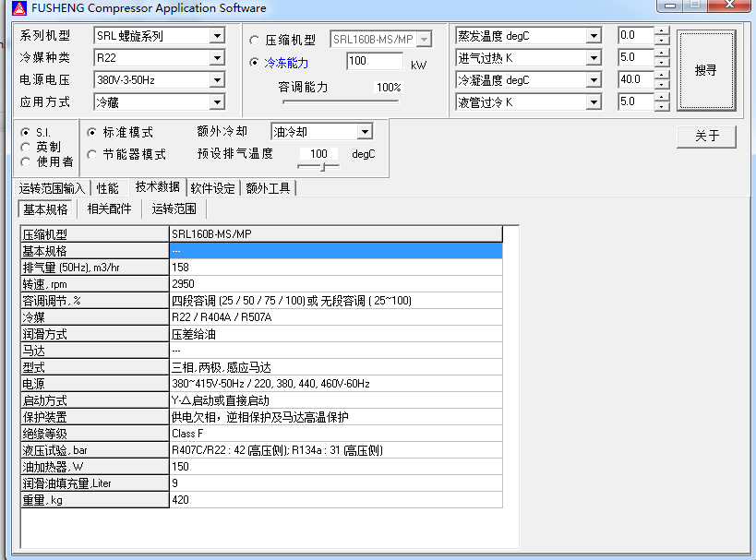Increase the 冷凝温度 value with up arrow
Viewport: 756px width, 560px height.
tap(662, 75)
